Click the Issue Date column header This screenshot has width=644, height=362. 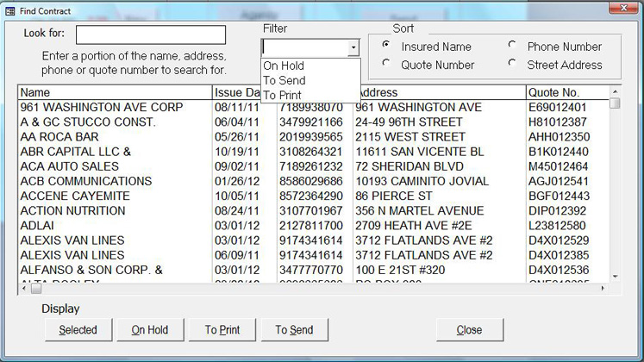236,93
